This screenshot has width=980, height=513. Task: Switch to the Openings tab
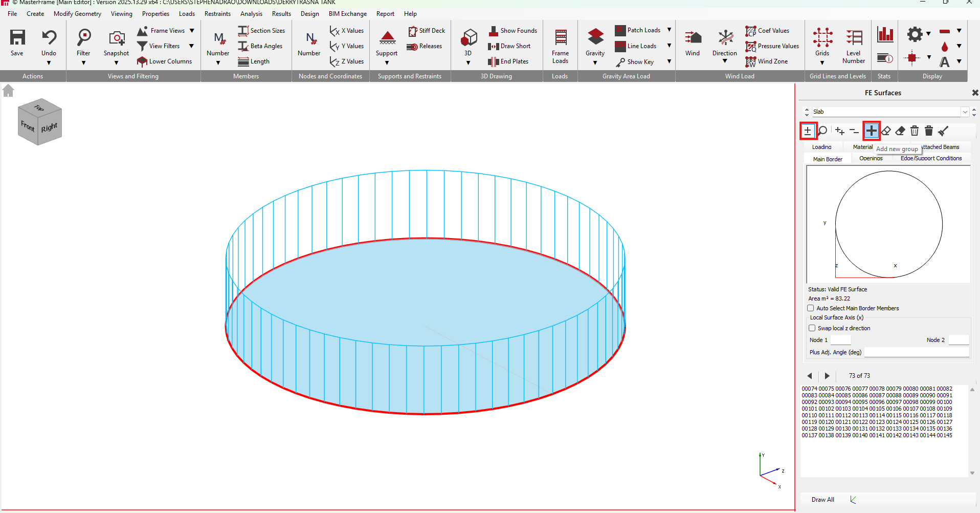point(871,159)
